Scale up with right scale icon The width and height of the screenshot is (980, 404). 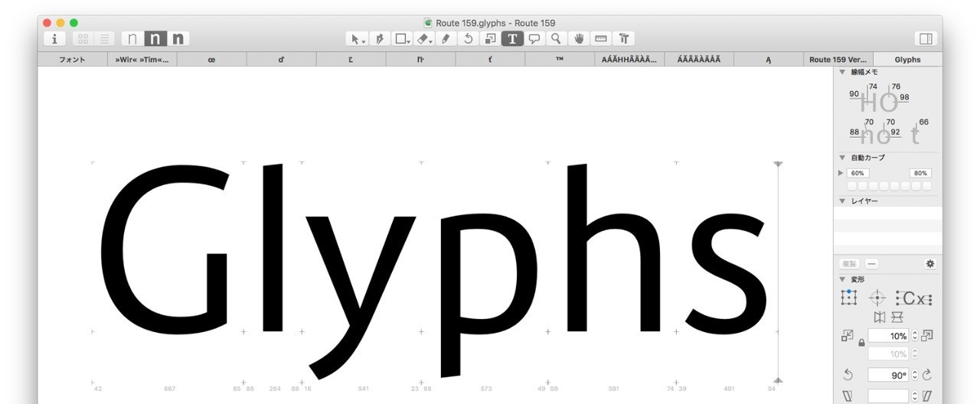pyautogui.click(x=927, y=335)
